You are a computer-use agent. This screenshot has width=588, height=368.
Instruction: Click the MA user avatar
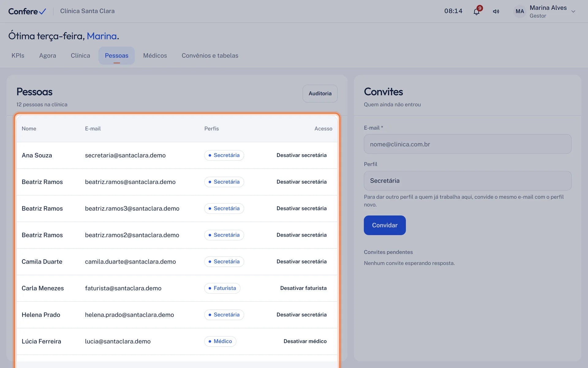(520, 11)
